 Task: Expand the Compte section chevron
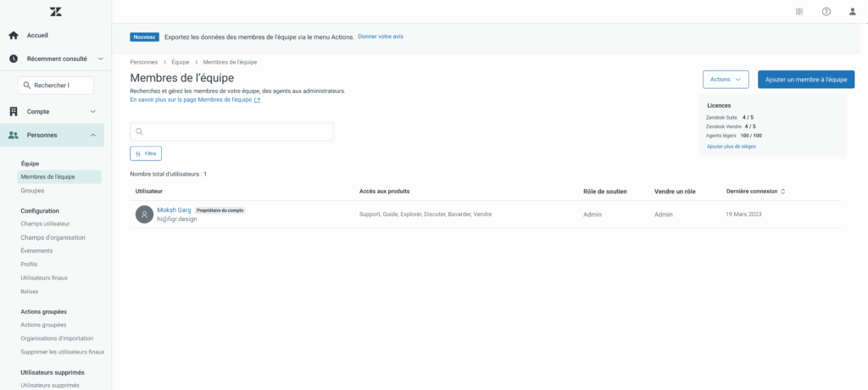click(x=93, y=111)
